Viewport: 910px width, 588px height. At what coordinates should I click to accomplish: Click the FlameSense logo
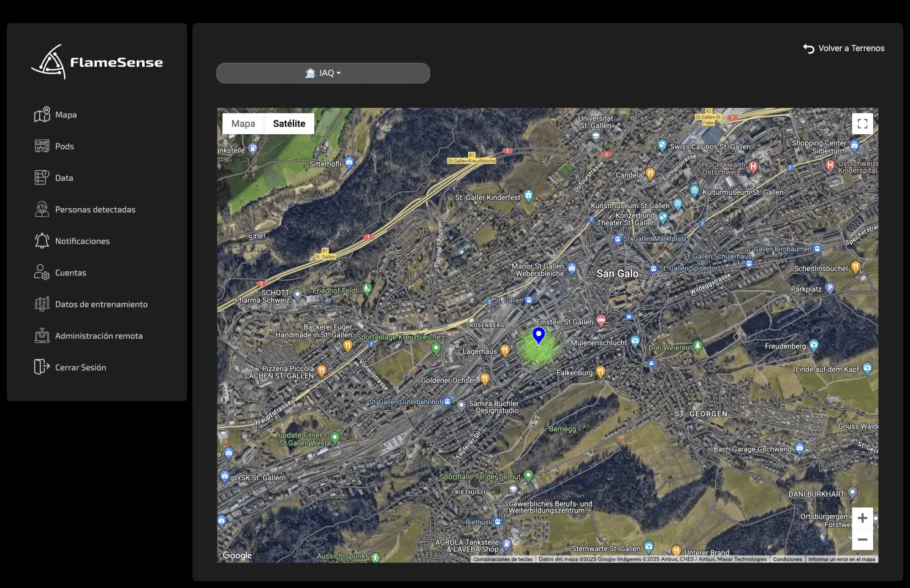(97, 62)
